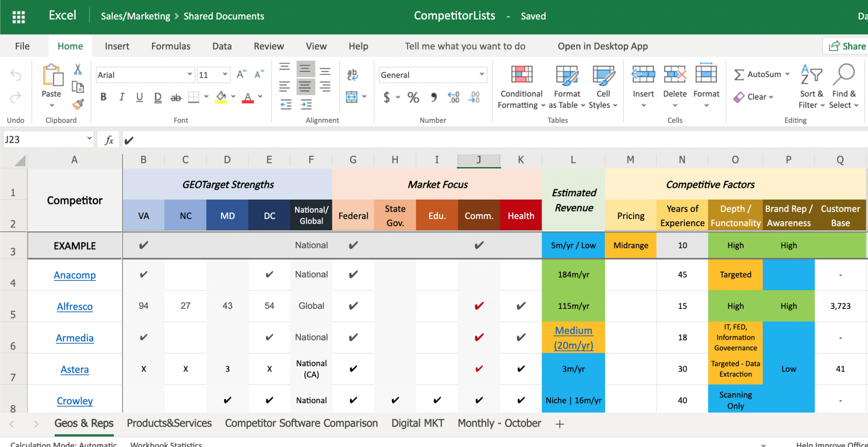Apply currency dollar format
This screenshot has width=868, height=447.
pyautogui.click(x=387, y=97)
